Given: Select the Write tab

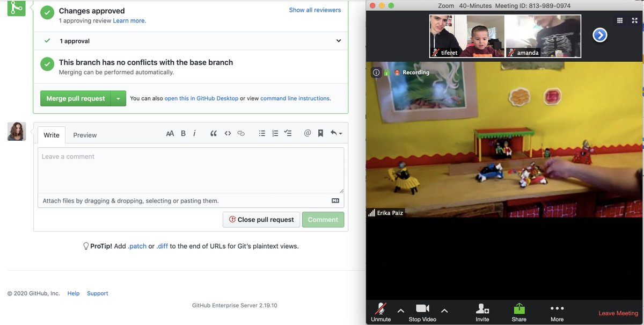Looking at the screenshot, I should [51, 135].
